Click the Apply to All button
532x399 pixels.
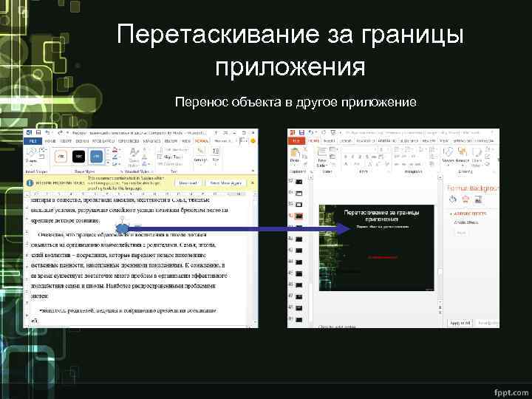tap(460, 323)
